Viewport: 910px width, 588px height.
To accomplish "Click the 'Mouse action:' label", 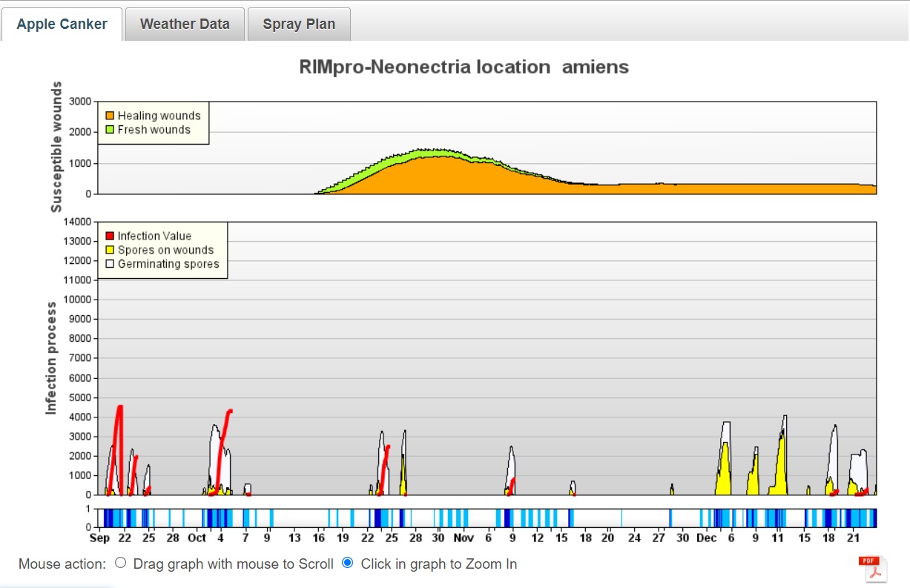I will point(63,564).
